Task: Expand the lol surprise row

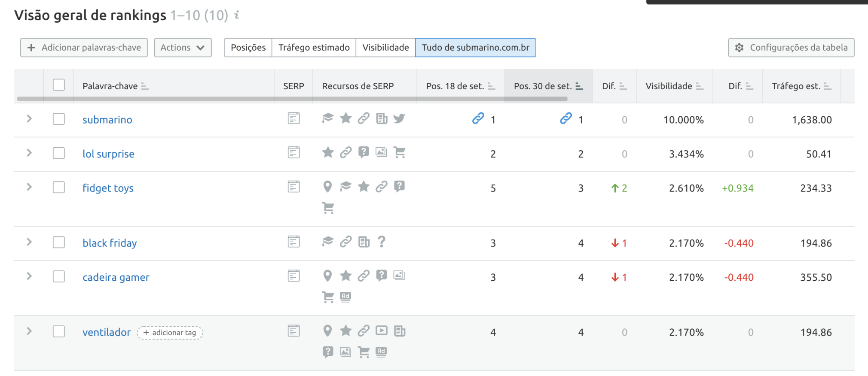Action: 29,153
